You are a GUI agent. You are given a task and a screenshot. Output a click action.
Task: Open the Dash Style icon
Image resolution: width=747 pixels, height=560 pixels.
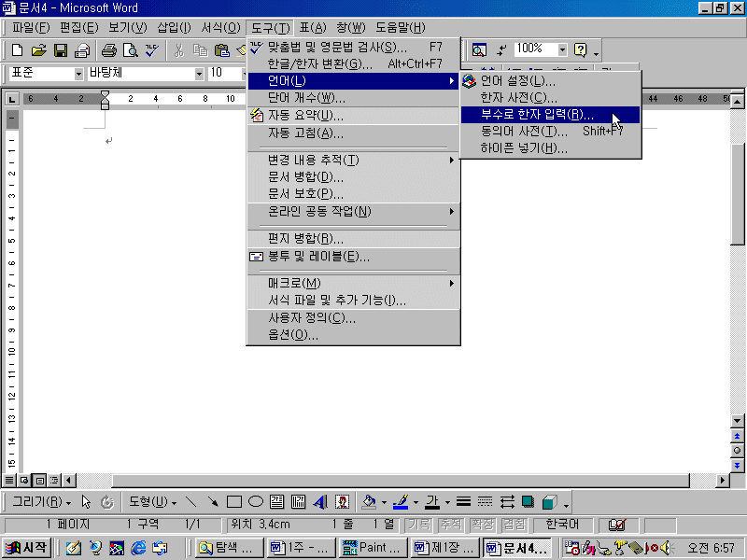(485, 502)
